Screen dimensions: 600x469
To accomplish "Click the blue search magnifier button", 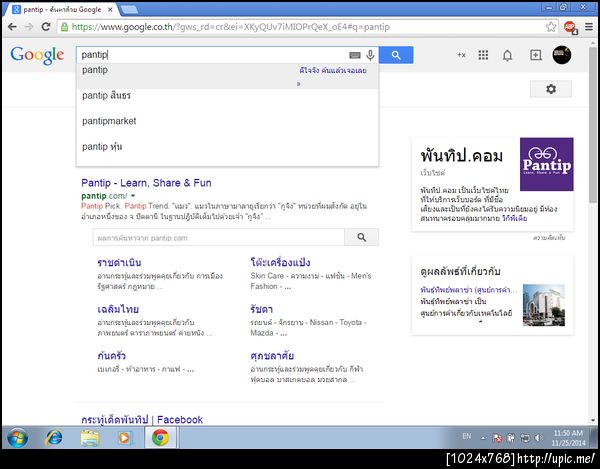I will coord(396,55).
